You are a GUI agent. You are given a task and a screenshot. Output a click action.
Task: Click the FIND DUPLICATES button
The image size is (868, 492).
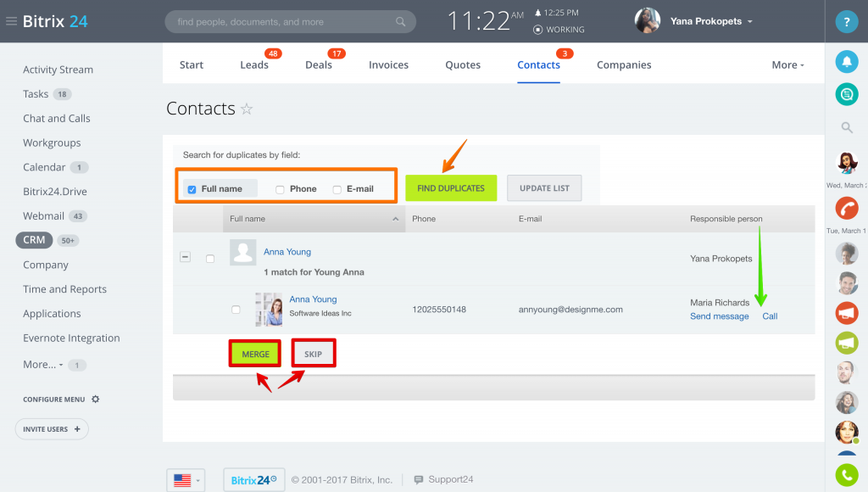451,188
